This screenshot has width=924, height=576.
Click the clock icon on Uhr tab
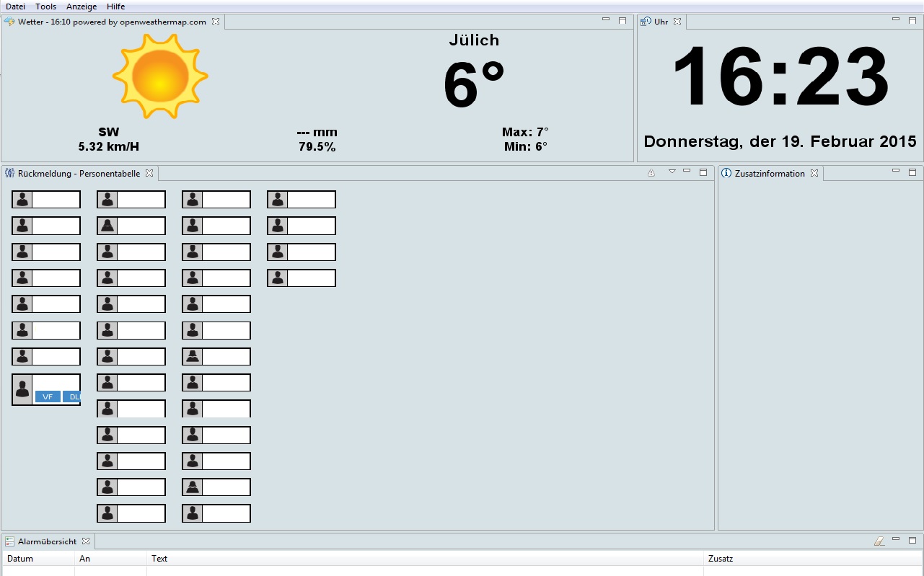click(x=646, y=22)
